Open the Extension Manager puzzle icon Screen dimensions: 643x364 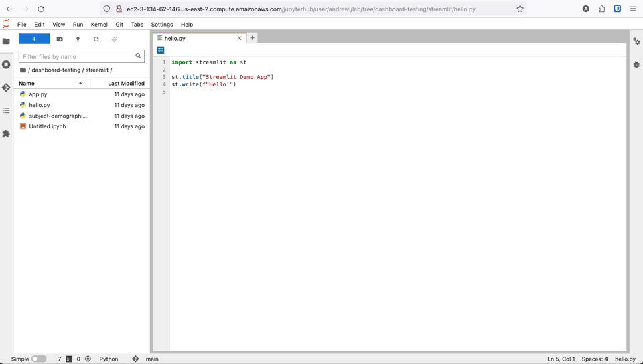(x=6, y=134)
